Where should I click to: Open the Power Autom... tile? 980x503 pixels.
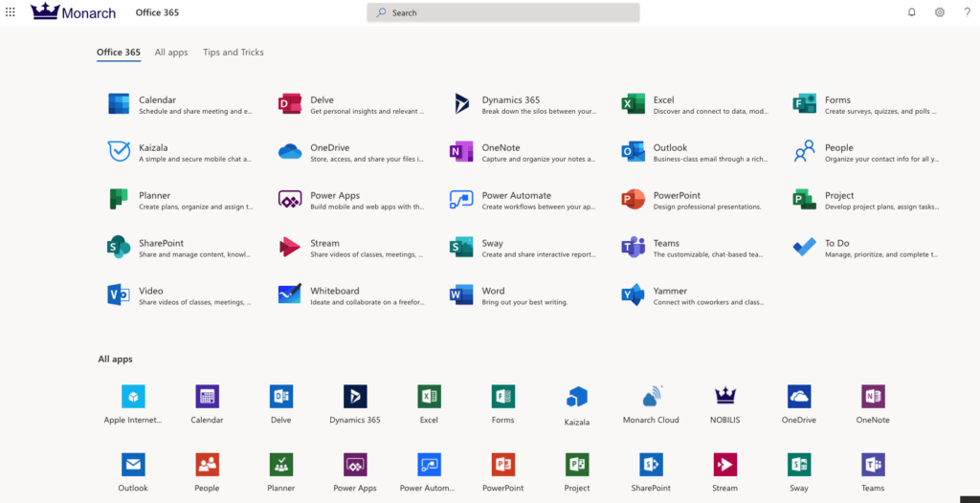(x=430, y=472)
